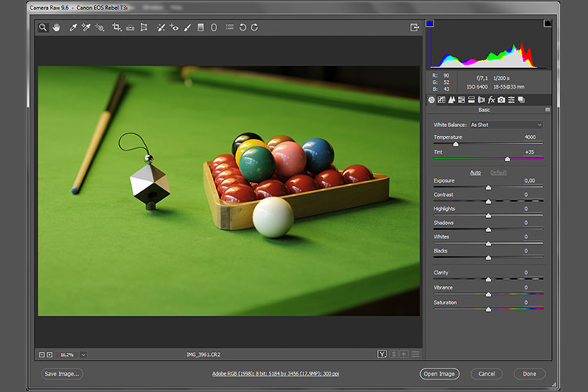Open the White Balance dropdown

pos(506,125)
